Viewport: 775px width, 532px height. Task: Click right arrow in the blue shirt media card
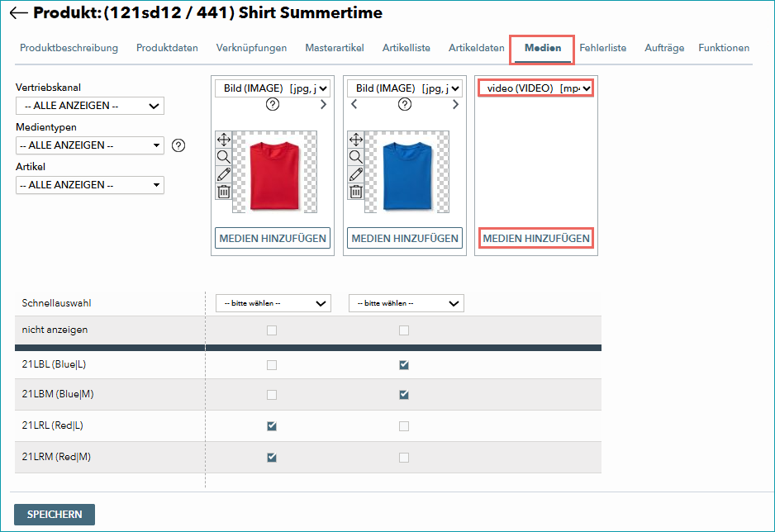pos(455,104)
